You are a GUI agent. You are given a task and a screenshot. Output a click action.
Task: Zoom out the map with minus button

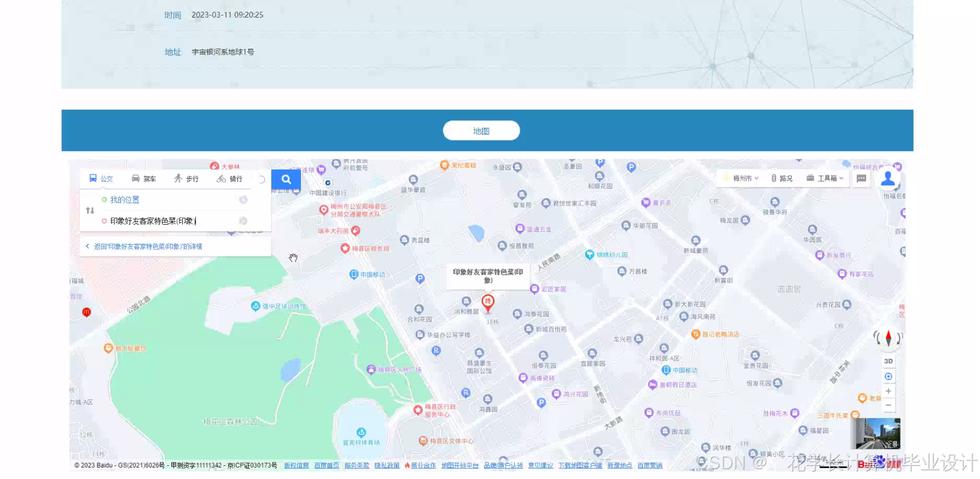(x=888, y=405)
